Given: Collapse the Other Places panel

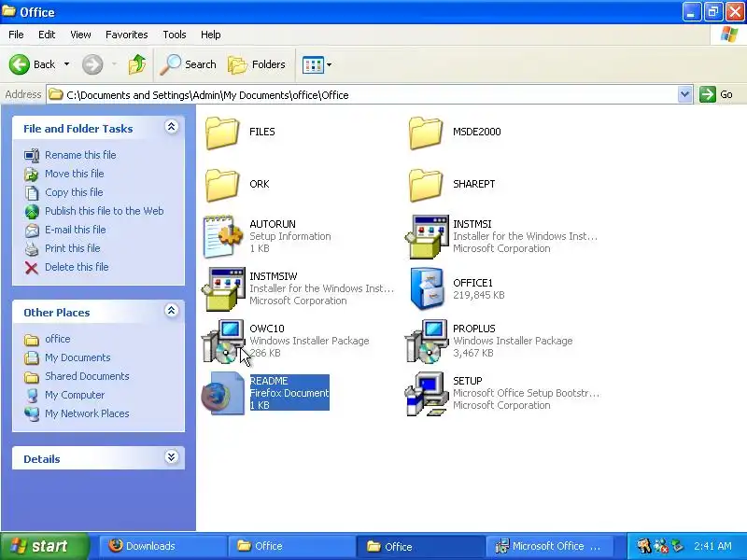Looking at the screenshot, I should click(x=172, y=311).
